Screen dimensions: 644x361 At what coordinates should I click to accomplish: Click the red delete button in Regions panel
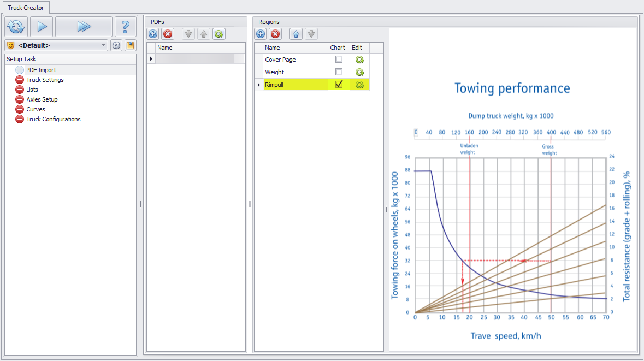pos(275,34)
